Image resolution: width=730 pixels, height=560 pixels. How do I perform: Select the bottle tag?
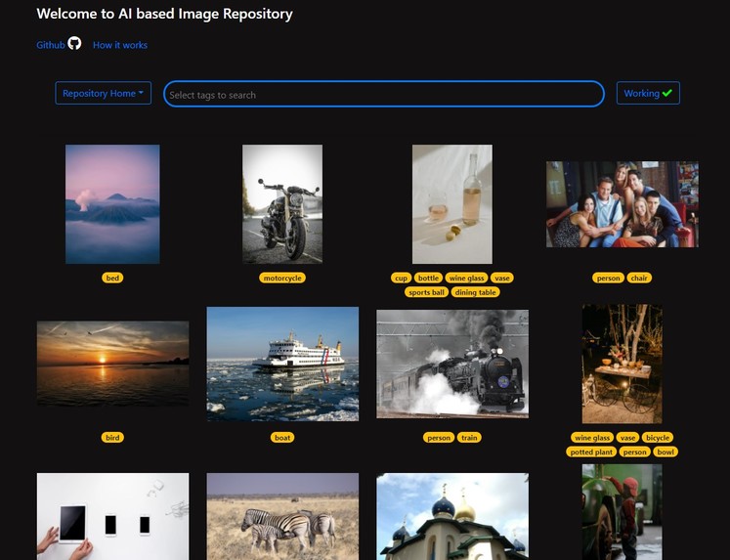(x=428, y=278)
